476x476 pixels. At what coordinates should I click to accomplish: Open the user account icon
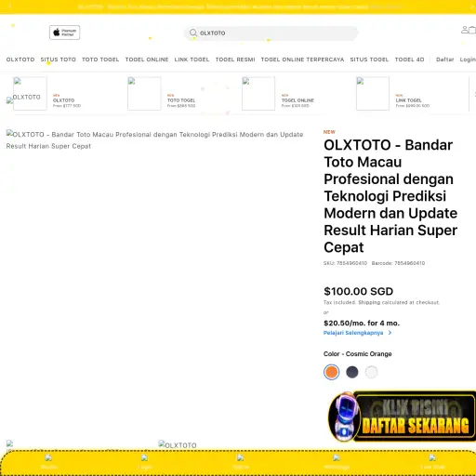click(465, 30)
